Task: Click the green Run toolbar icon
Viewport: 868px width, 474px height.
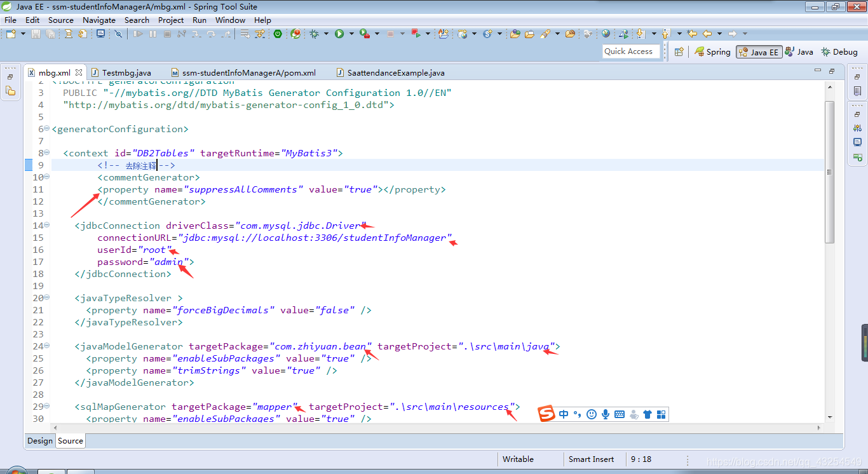Action: click(339, 34)
